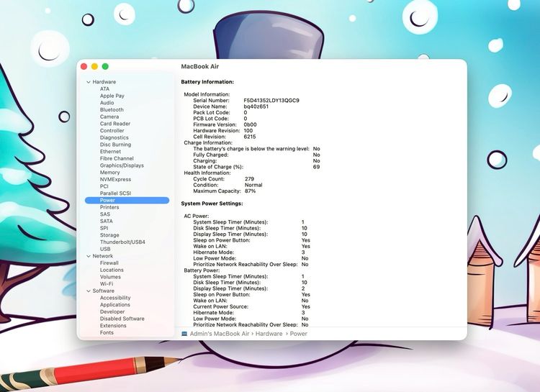
Task: Select PCI in the sidebar
Action: coord(104,186)
